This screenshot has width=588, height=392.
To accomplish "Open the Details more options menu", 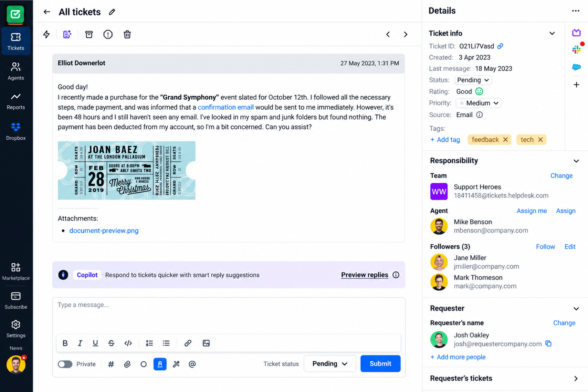I will point(576,11).
